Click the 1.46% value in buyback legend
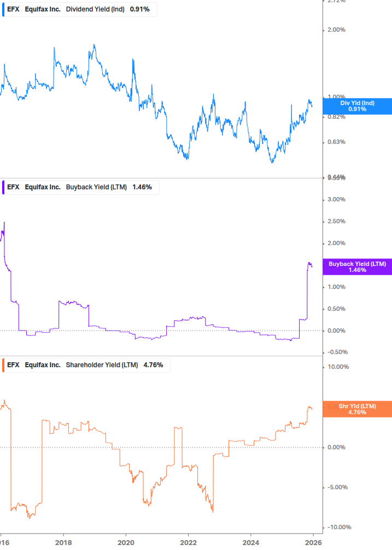This screenshot has width=392, height=550. point(142,187)
